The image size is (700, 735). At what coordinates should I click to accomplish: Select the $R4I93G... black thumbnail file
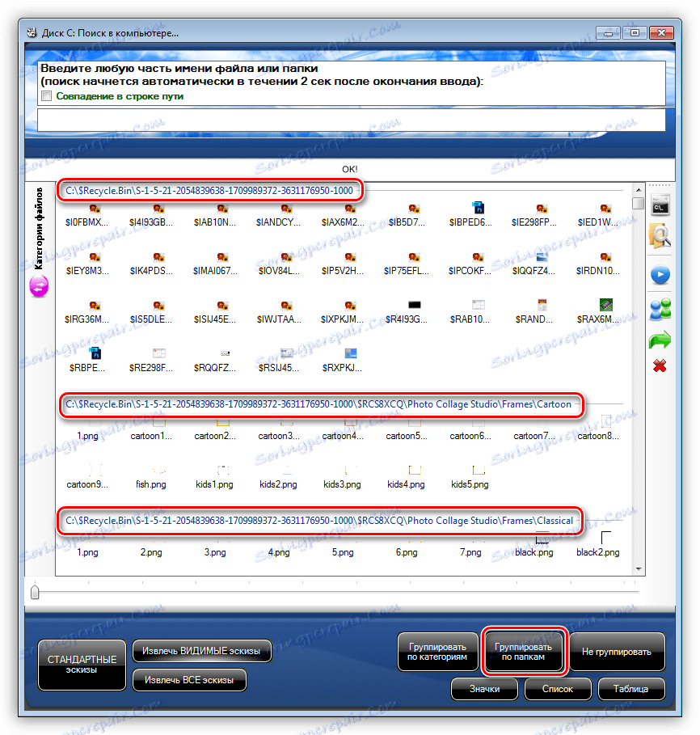click(414, 305)
